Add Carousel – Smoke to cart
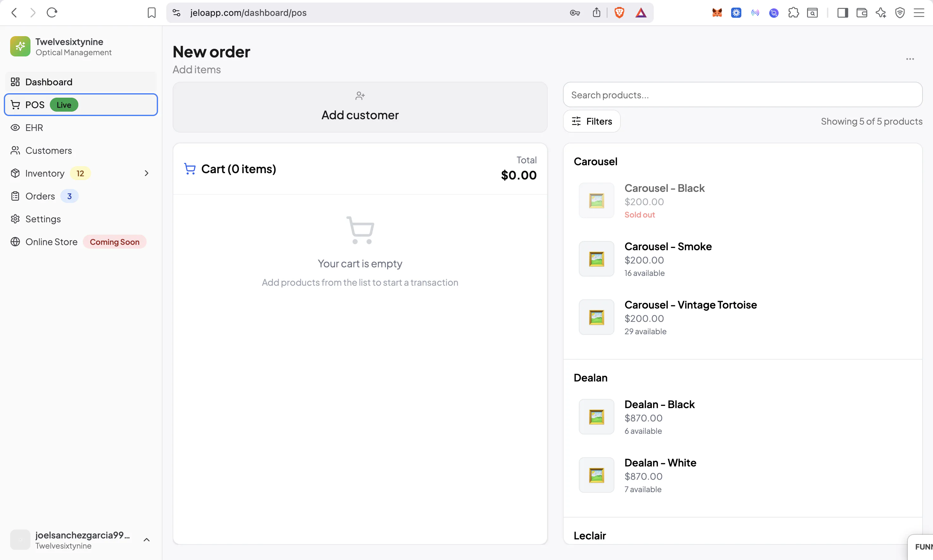 (x=742, y=259)
